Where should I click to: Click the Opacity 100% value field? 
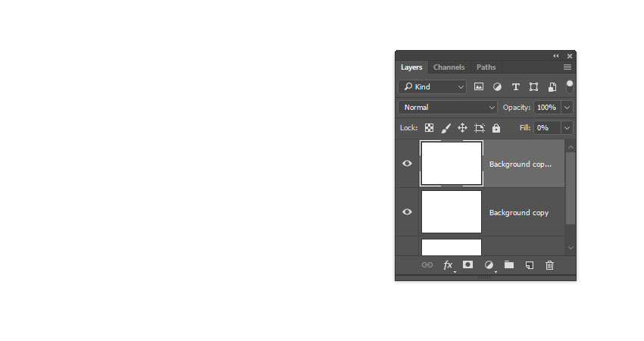(x=548, y=108)
